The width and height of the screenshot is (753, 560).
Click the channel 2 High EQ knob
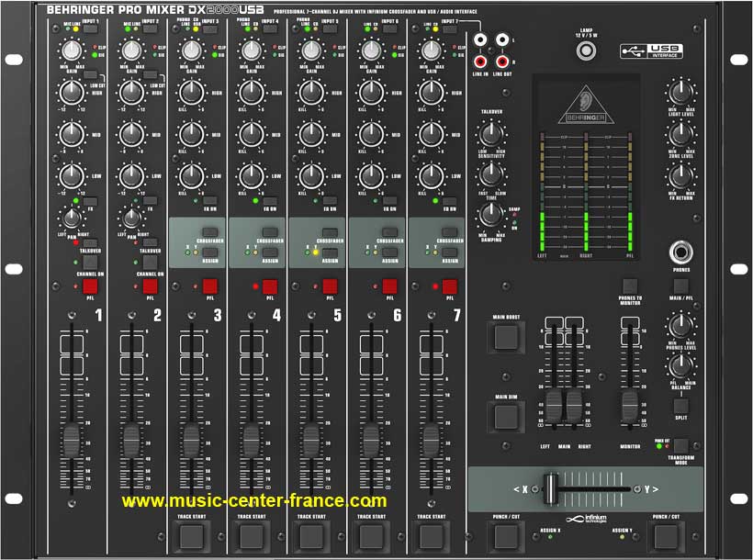[131, 92]
